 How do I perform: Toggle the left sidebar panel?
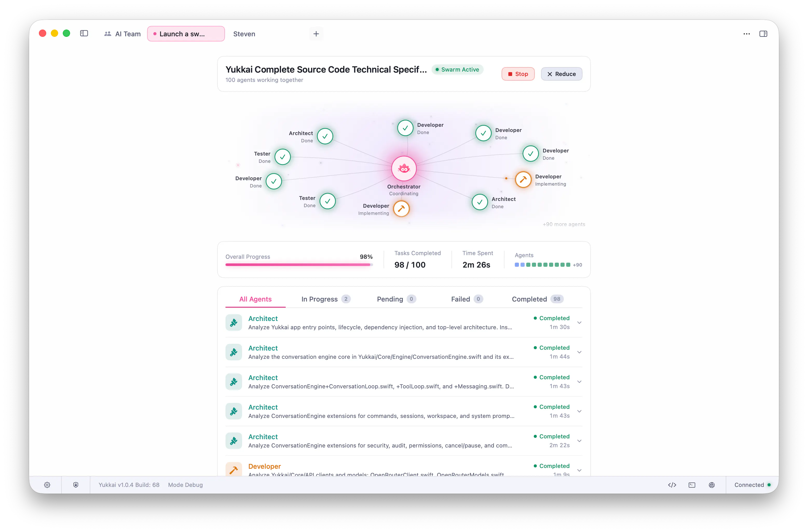tap(84, 33)
